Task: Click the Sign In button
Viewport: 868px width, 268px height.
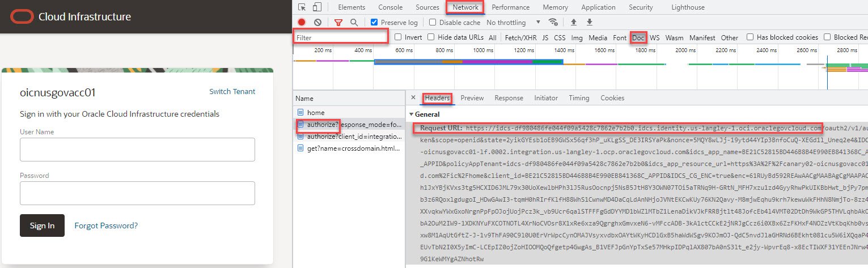Action: pyautogui.click(x=42, y=226)
